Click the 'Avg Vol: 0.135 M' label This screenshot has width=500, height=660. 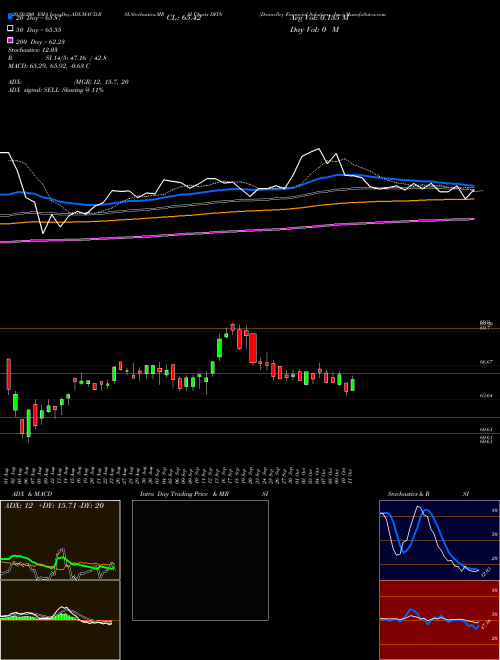[x=319, y=18]
